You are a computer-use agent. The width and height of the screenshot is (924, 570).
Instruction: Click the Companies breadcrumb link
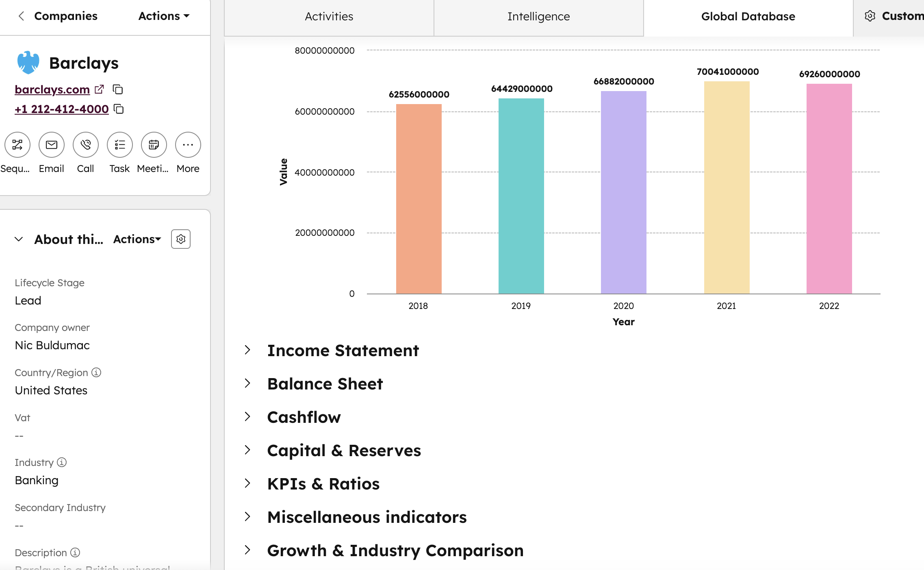pos(66,16)
